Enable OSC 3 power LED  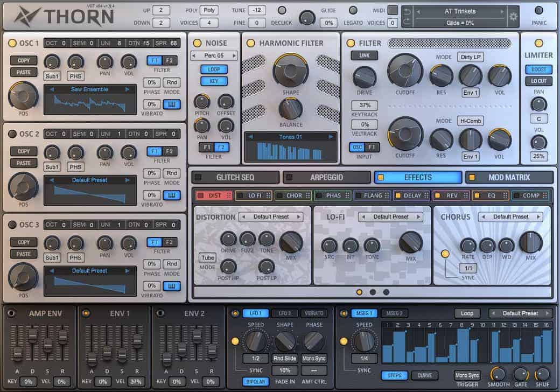(12, 225)
